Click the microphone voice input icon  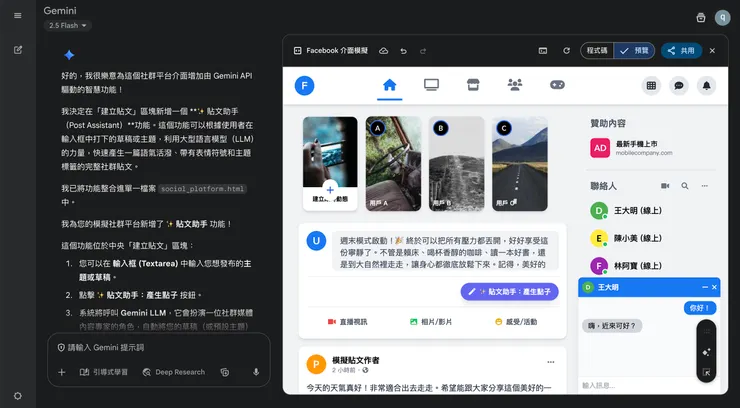pyautogui.click(x=256, y=372)
